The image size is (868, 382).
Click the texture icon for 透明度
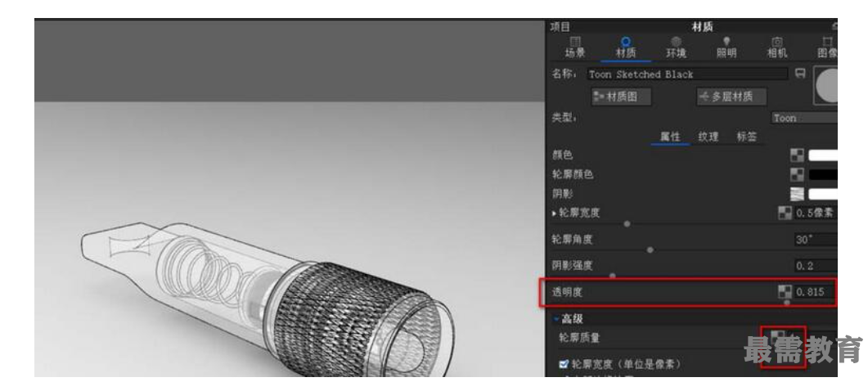click(785, 292)
